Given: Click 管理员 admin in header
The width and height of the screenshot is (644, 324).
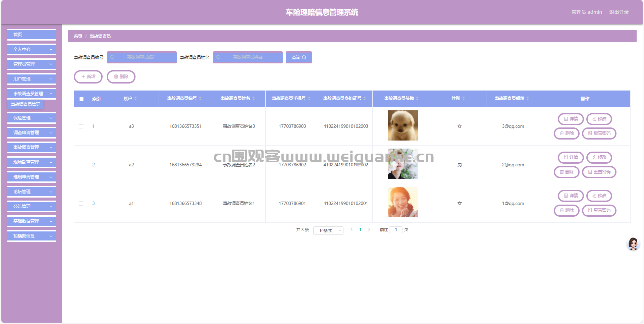Looking at the screenshot, I should tap(587, 12).
